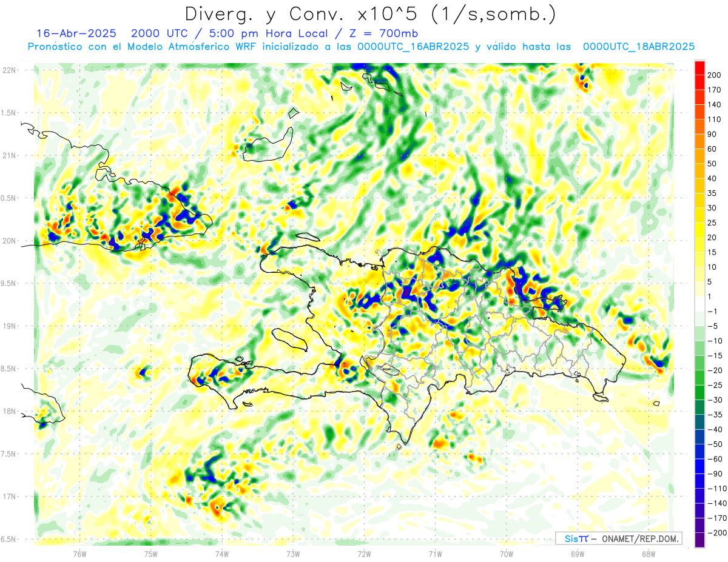Click the '0000UTC_18ABR2025' valid-until text
Viewport: 728px width, 562px height.
coord(638,47)
